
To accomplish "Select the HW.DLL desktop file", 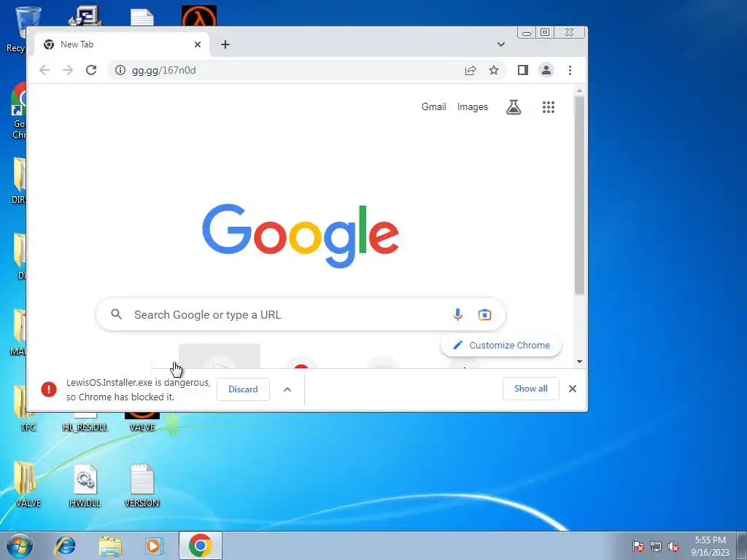I will 85,486.
